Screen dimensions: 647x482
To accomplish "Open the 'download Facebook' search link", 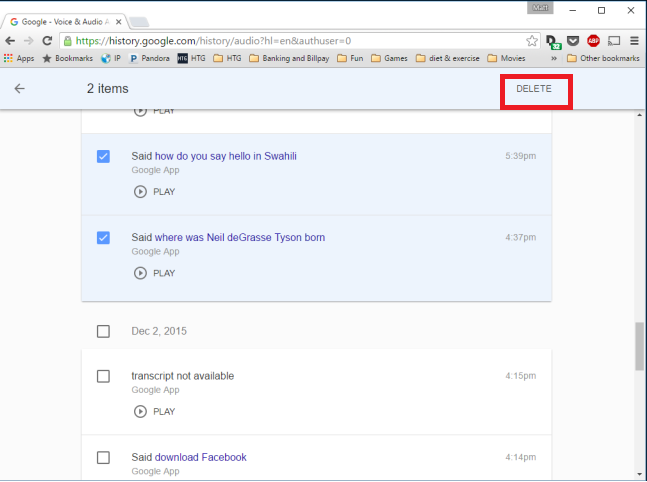I will point(200,457).
